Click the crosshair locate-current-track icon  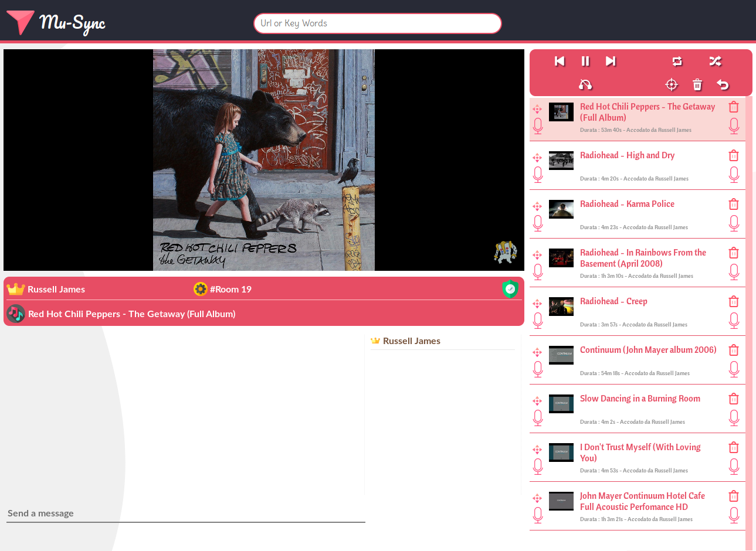pos(672,85)
